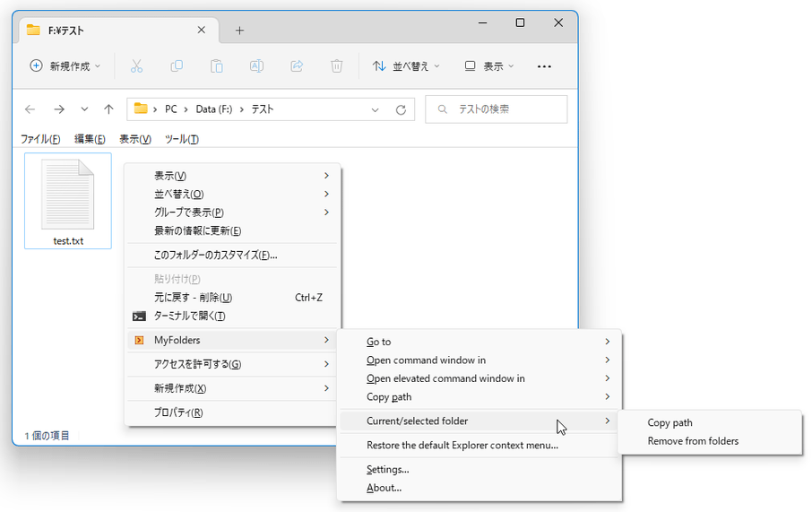812x512 pixels.
Task: Expand the address bar history dropdown
Action: coord(375,110)
